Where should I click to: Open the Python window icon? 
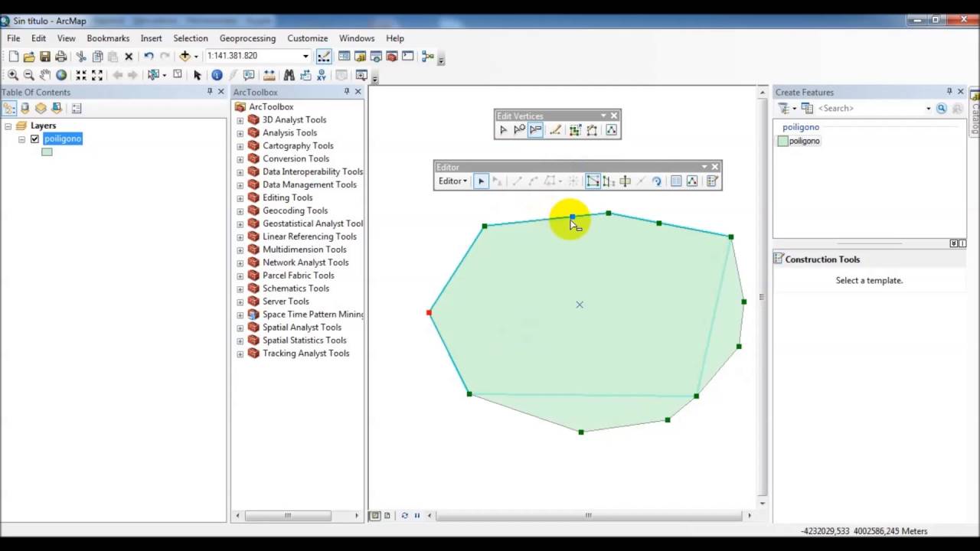(407, 56)
